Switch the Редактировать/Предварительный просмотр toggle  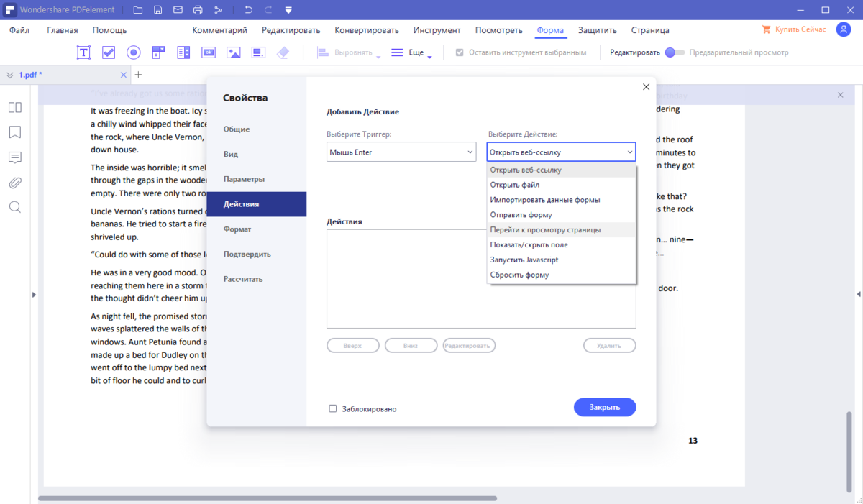pos(675,52)
